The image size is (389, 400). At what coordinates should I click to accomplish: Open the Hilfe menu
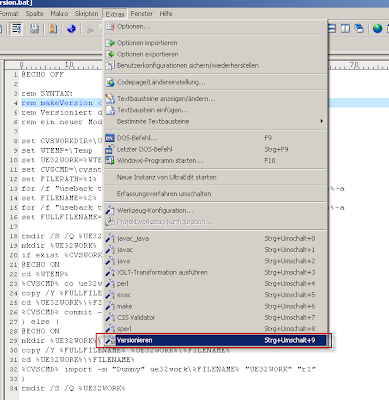[x=166, y=14]
